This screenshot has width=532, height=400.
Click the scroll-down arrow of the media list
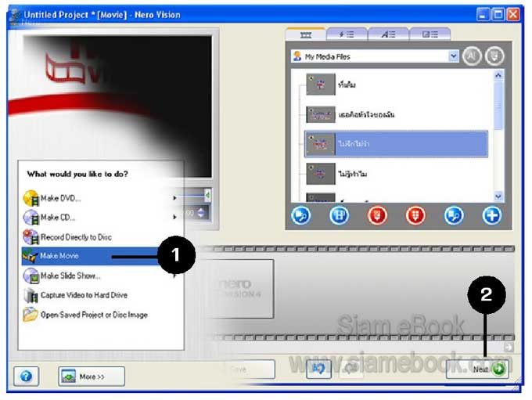point(498,196)
